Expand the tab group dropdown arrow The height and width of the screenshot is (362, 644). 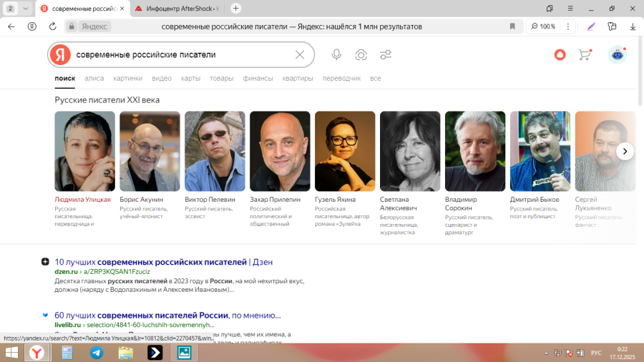pos(26,9)
